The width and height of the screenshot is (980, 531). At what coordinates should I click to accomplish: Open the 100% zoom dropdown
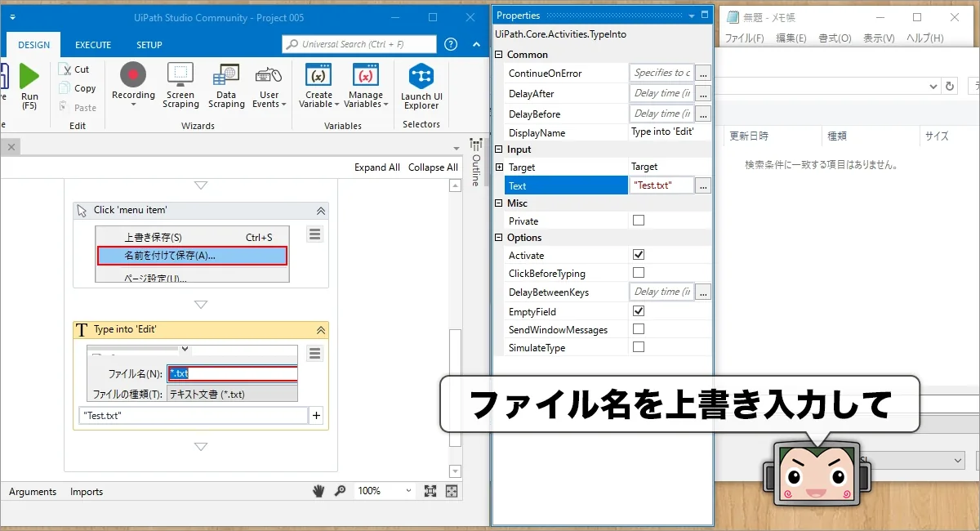(x=386, y=491)
